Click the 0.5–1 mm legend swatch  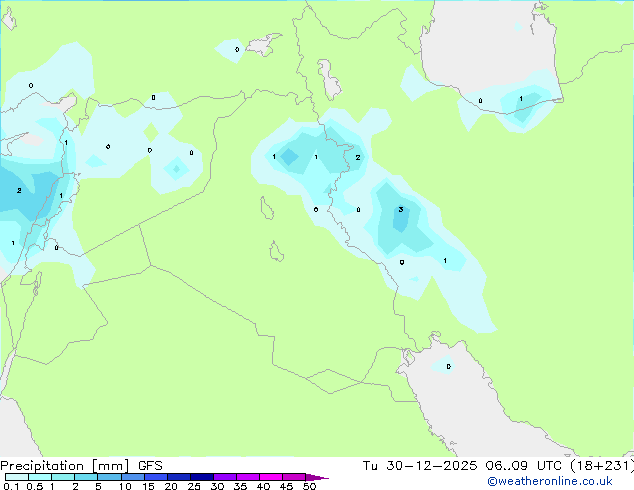[x=40, y=477]
